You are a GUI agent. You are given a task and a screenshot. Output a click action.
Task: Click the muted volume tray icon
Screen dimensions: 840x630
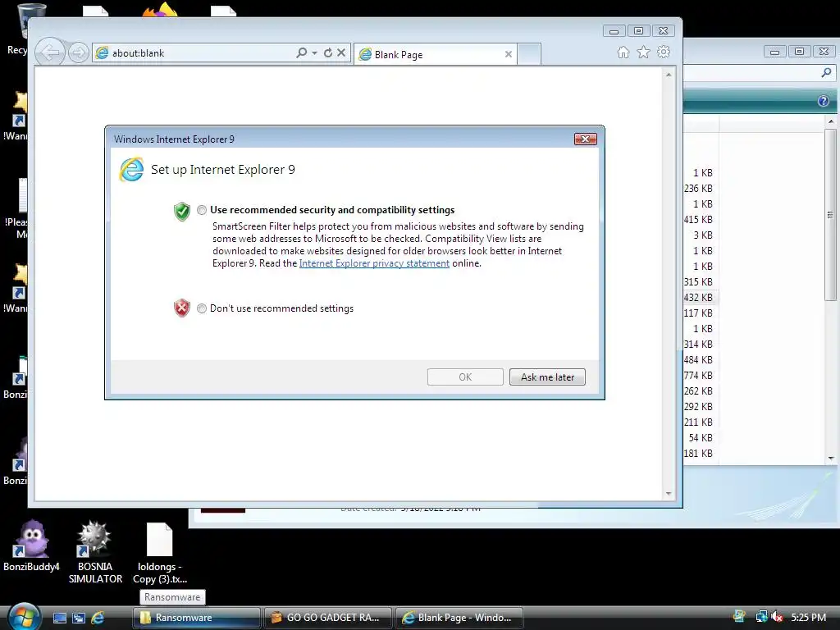coord(778,617)
